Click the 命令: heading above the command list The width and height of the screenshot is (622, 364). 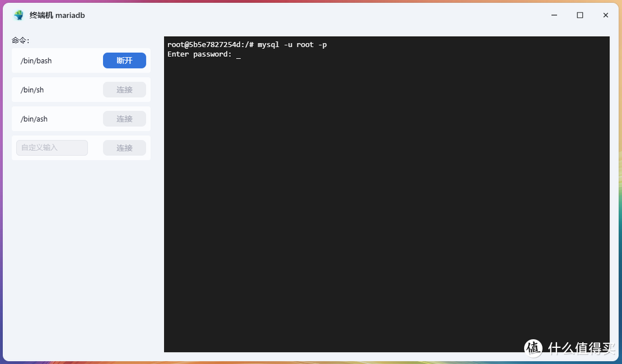(20, 40)
